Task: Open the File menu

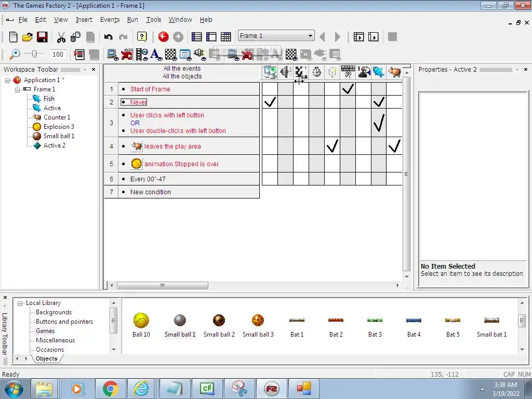Action: [23, 20]
